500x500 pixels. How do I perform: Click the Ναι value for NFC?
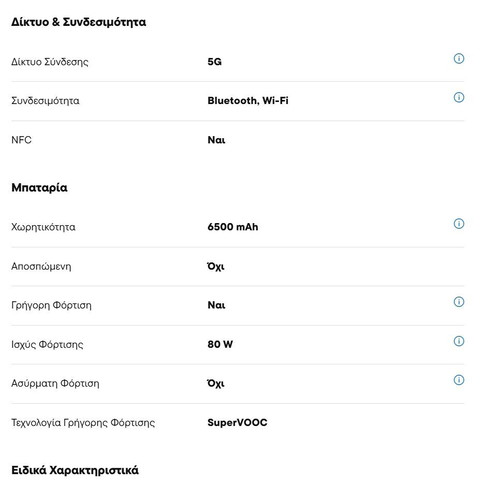tap(216, 140)
